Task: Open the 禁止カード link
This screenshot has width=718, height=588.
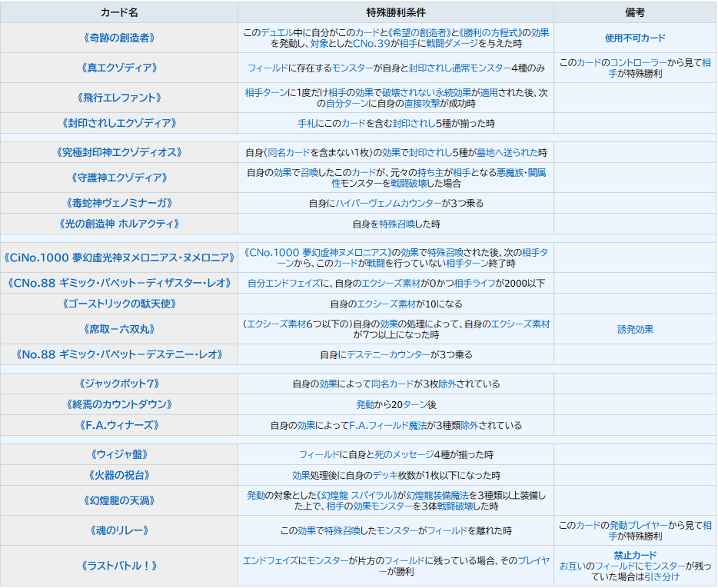Action: (x=635, y=555)
